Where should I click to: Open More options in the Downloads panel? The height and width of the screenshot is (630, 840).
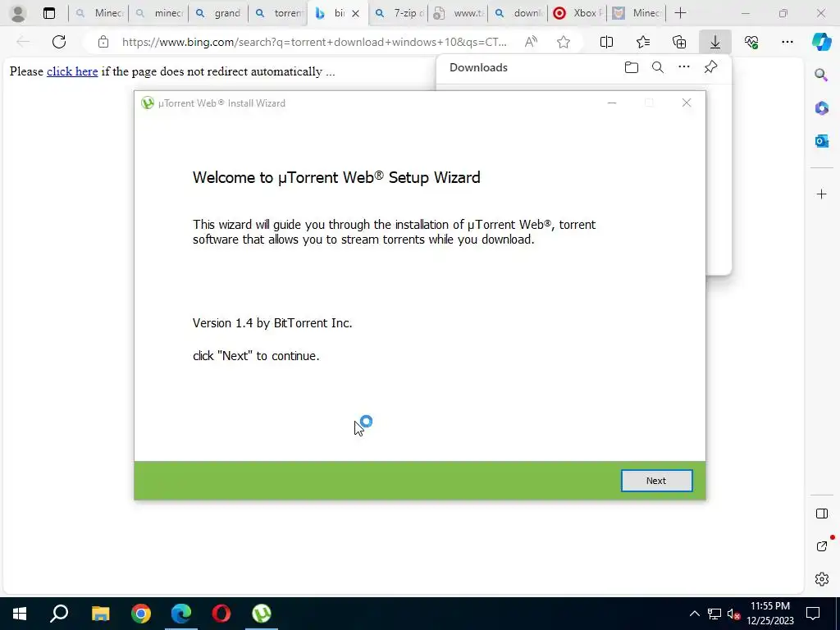pos(684,67)
